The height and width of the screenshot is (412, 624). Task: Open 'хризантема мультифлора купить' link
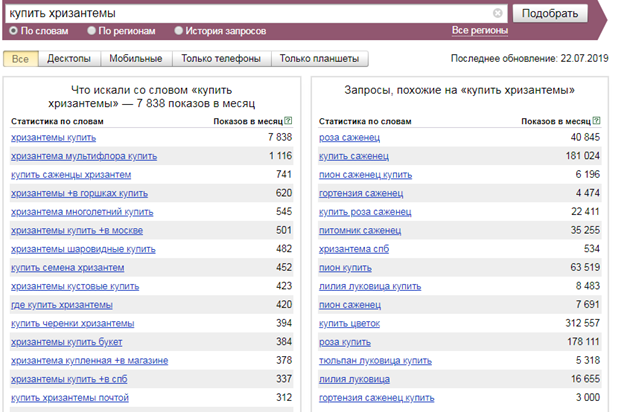click(84, 156)
